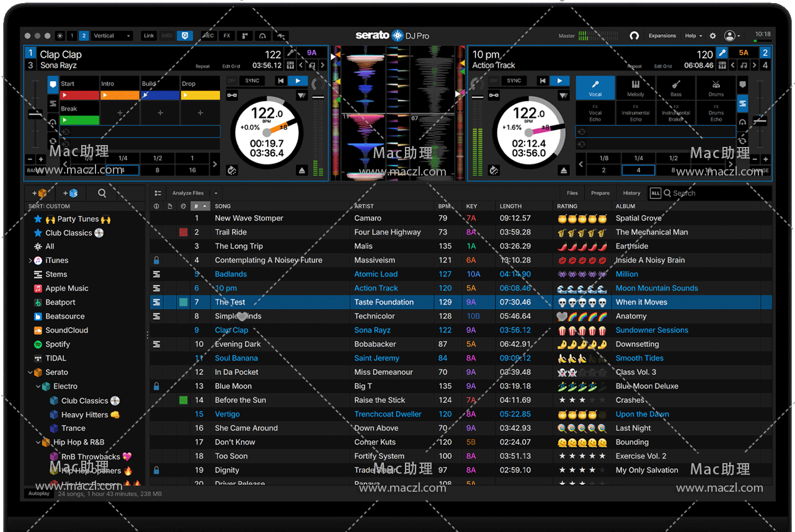This screenshot has height=532, width=795.
Task: Sort tracks by the BPM column
Action: pos(445,206)
